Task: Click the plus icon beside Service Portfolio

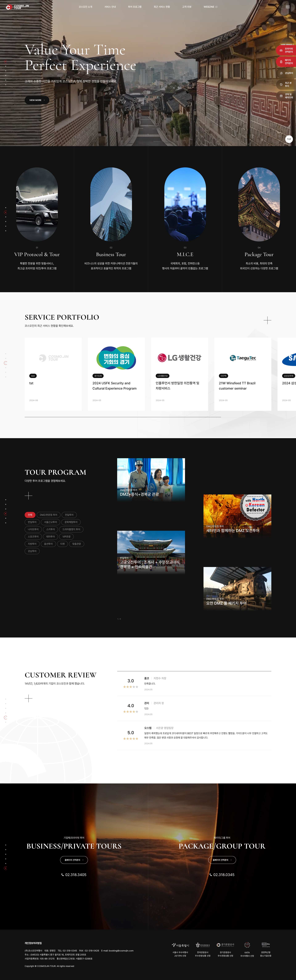Action: 267,320
